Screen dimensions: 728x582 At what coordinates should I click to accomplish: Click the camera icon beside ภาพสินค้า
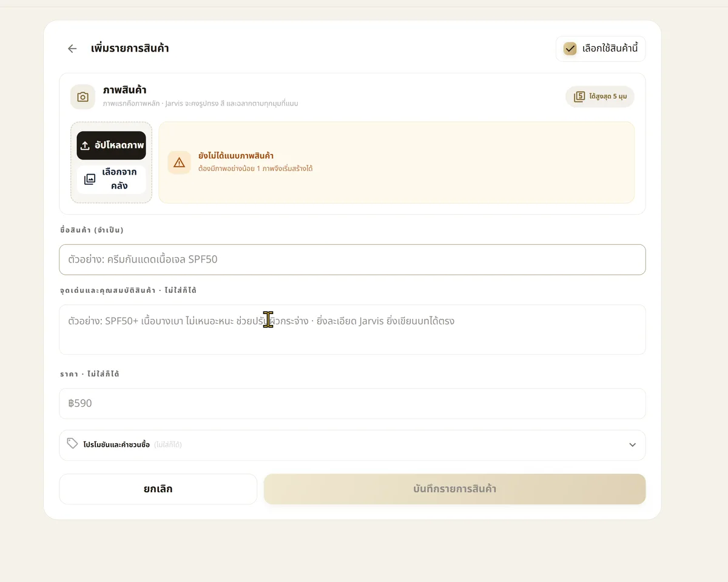(x=83, y=96)
